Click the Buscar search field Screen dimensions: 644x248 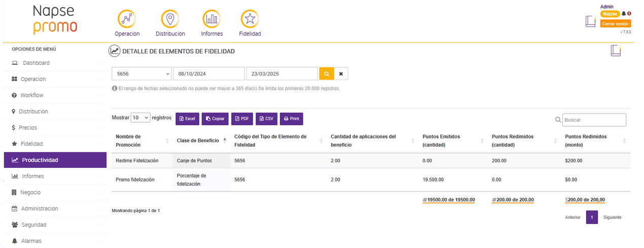pos(594,120)
